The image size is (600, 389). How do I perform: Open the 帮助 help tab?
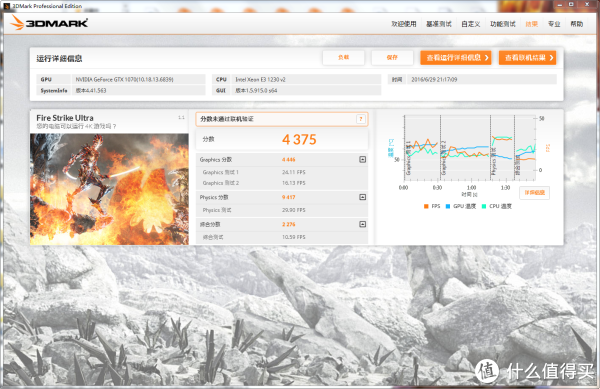[x=577, y=24]
